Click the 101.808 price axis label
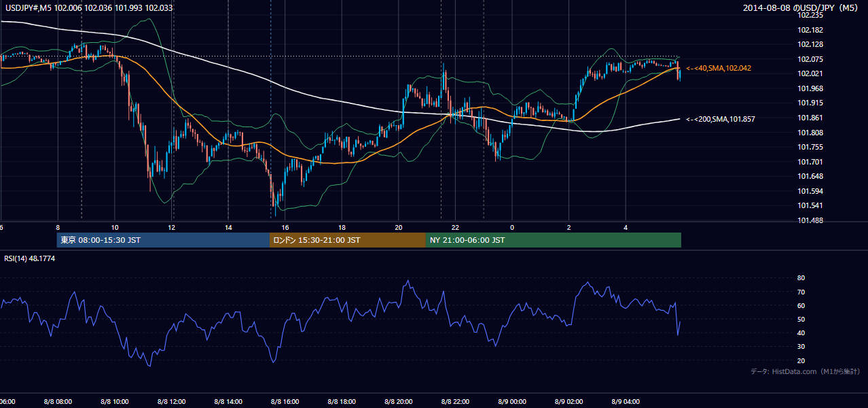The width and height of the screenshot is (868, 408). (812, 133)
